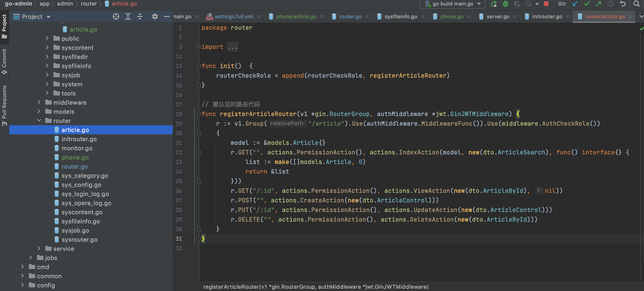
Task: Switch to settings.full.yml tab
Action: tap(234, 17)
